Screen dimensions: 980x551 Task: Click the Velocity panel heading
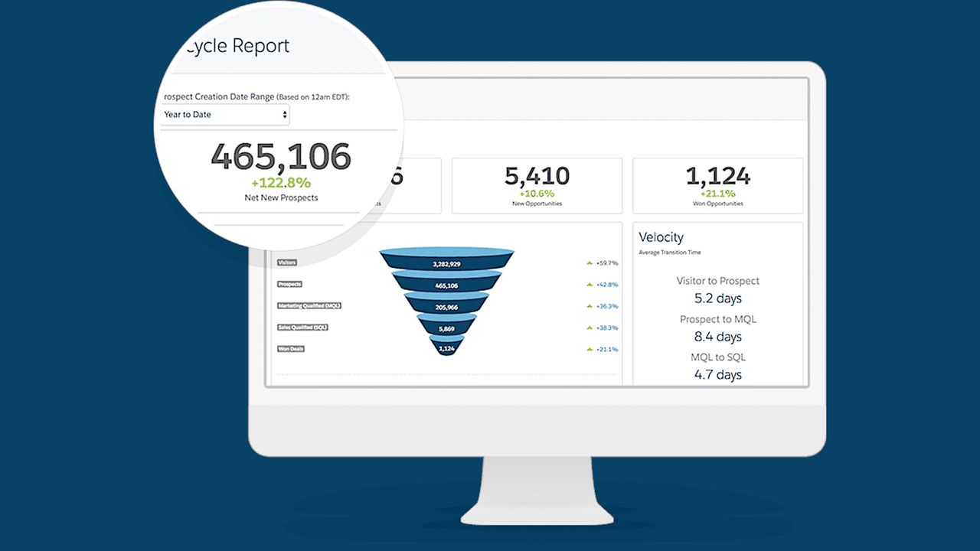coord(661,237)
